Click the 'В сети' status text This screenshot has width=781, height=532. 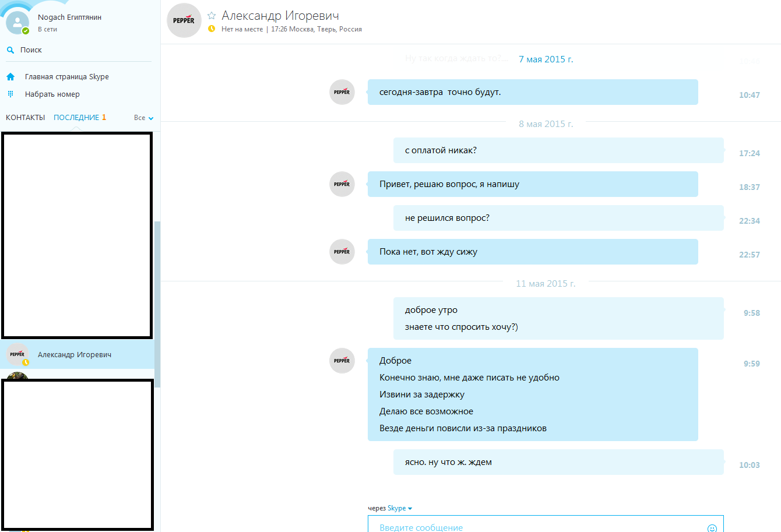click(x=48, y=29)
